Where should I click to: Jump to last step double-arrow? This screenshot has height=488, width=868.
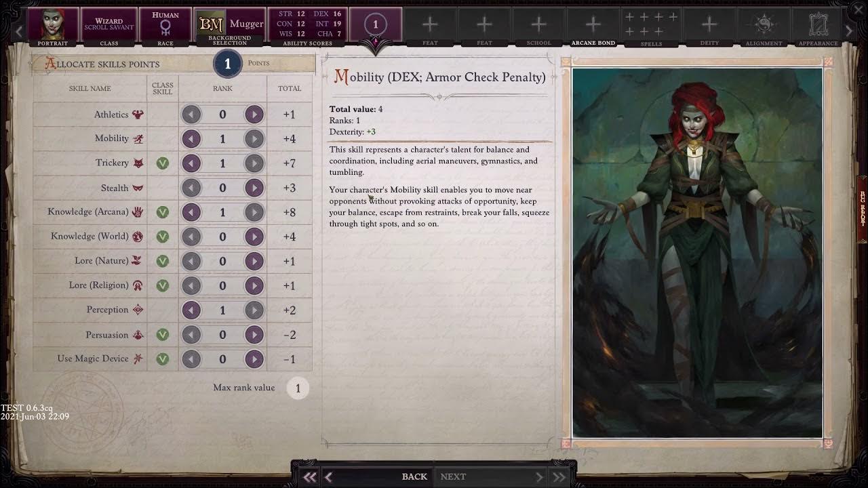point(559,477)
